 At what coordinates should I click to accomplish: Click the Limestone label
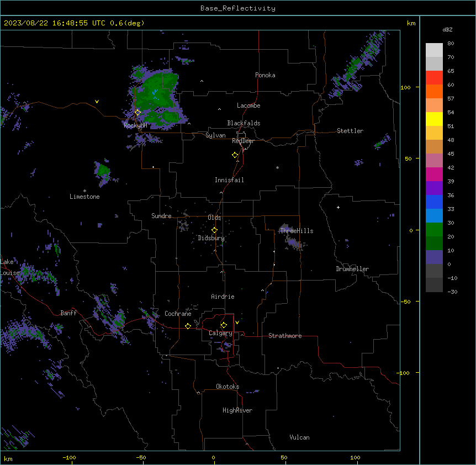[84, 197]
